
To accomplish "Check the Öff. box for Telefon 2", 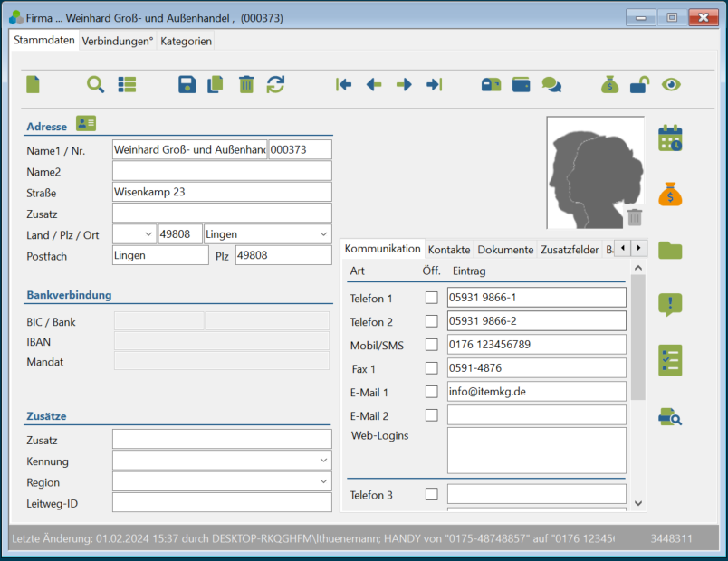I will 431,321.
